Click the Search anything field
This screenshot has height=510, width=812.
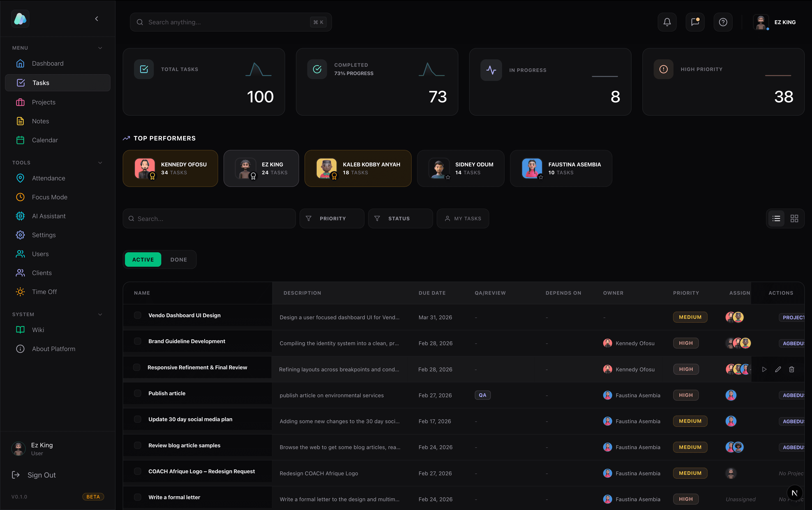(x=231, y=22)
